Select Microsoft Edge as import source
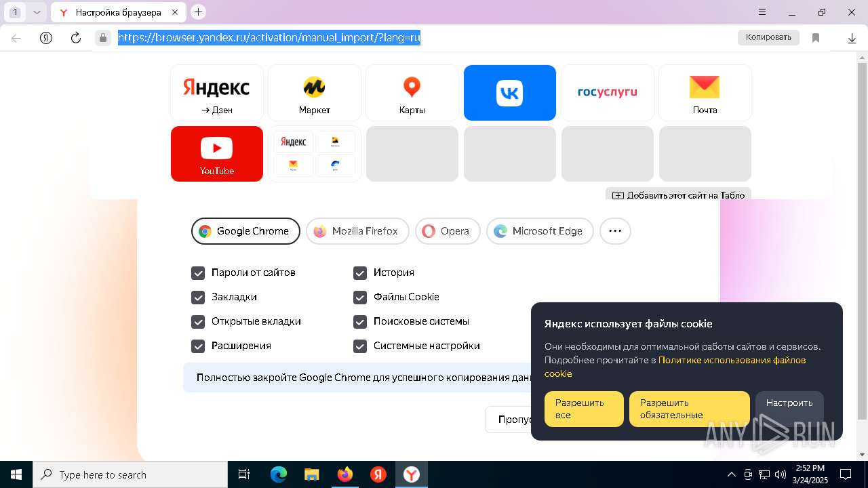The width and height of the screenshot is (868, 488). click(x=540, y=231)
